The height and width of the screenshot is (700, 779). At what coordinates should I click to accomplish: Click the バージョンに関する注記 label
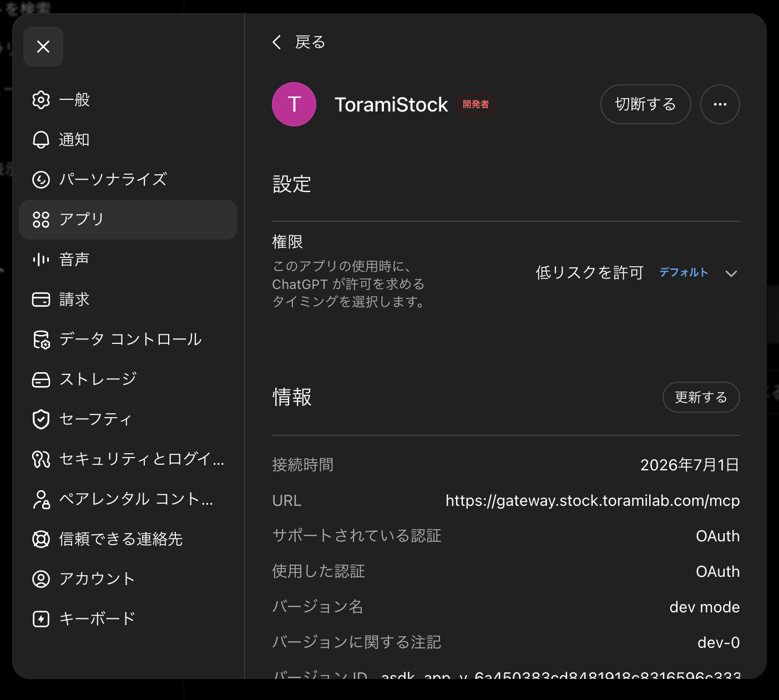(x=357, y=642)
